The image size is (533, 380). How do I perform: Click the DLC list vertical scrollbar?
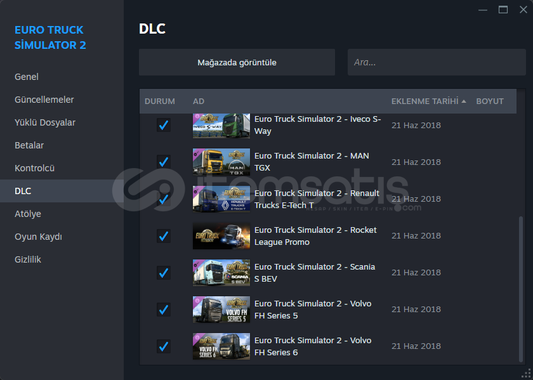tap(521, 289)
